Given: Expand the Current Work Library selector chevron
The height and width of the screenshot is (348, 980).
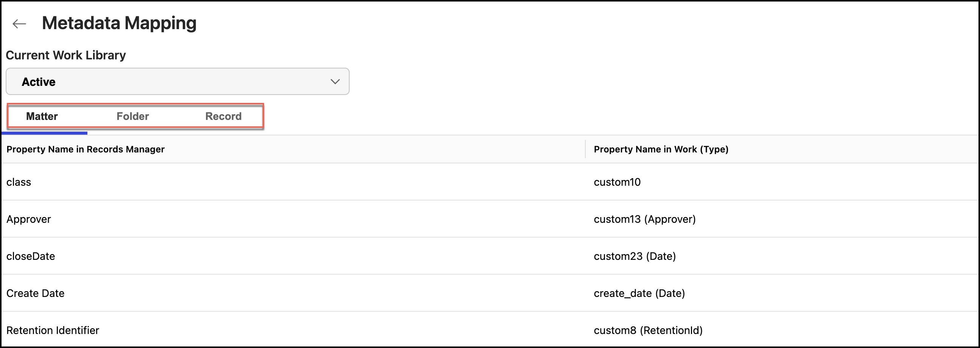Looking at the screenshot, I should click(x=334, y=81).
